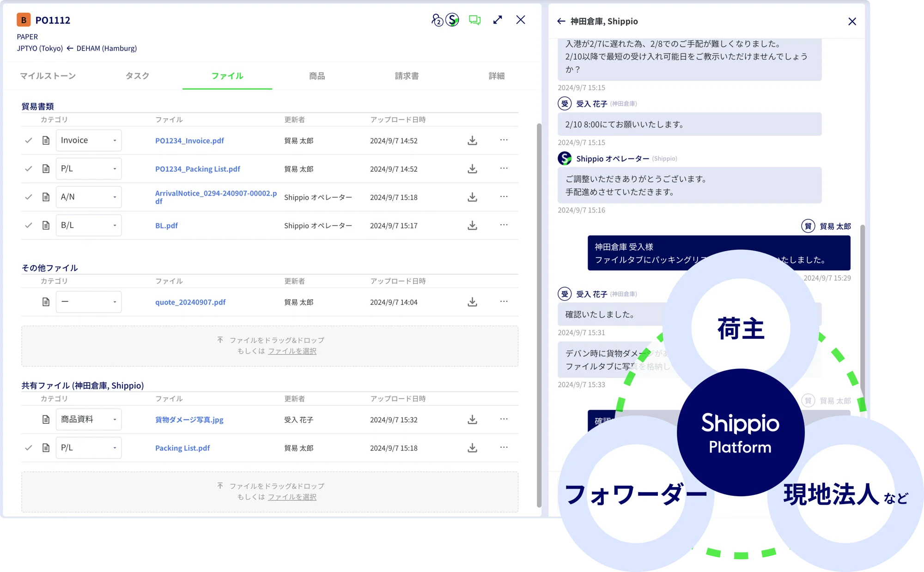Switch to the 請求書 tab
The height and width of the screenshot is (572, 924).
406,76
